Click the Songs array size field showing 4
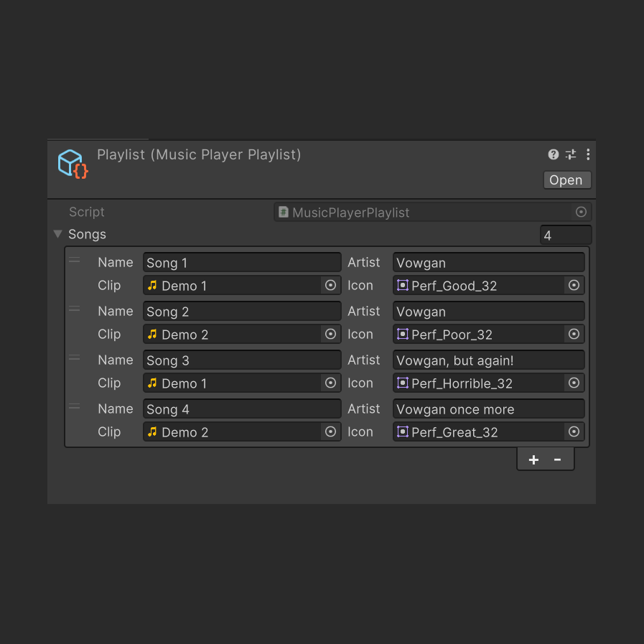Image resolution: width=644 pixels, height=644 pixels. click(565, 234)
